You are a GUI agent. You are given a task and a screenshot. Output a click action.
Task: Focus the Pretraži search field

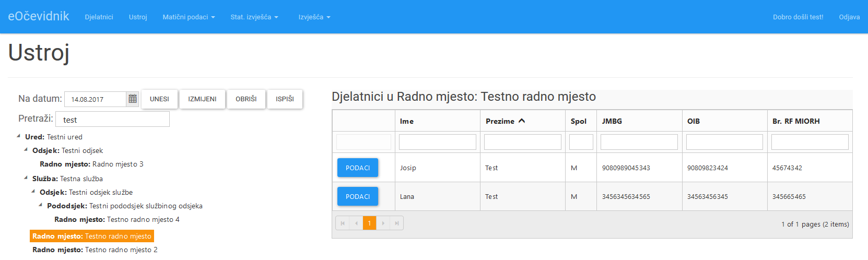click(112, 120)
